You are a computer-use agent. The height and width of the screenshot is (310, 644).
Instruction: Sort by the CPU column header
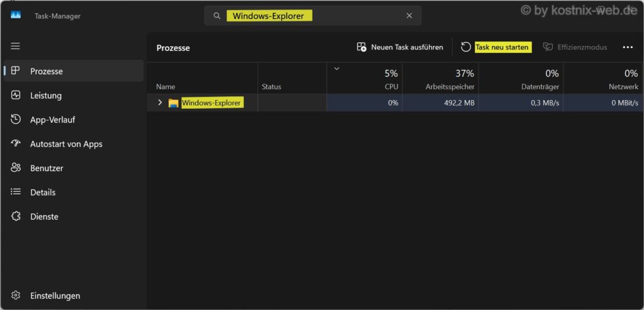(364, 77)
